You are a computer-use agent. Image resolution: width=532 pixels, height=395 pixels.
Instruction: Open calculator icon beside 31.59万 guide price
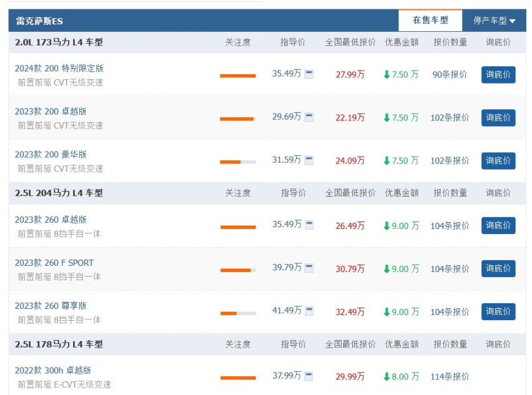click(x=308, y=160)
